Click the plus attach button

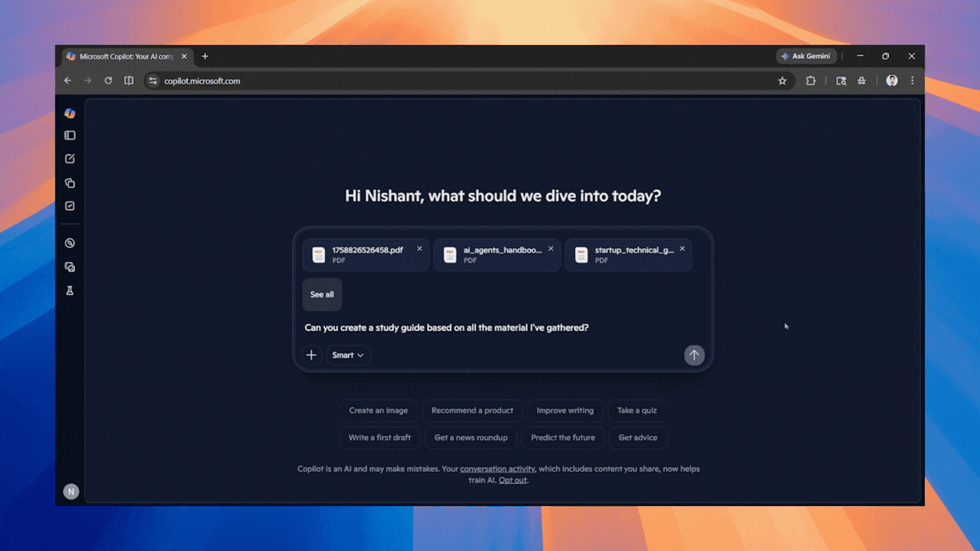(311, 355)
